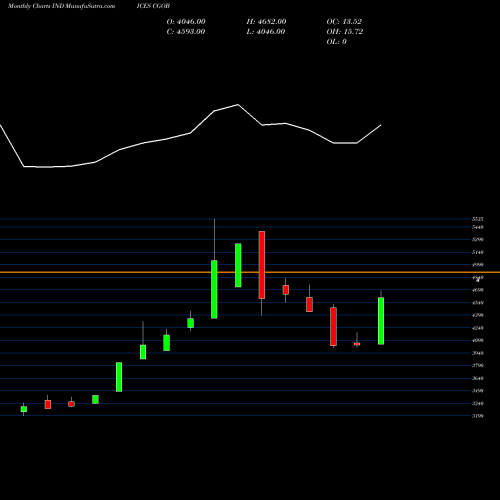Click the most recent green candlestick

pos(381,321)
